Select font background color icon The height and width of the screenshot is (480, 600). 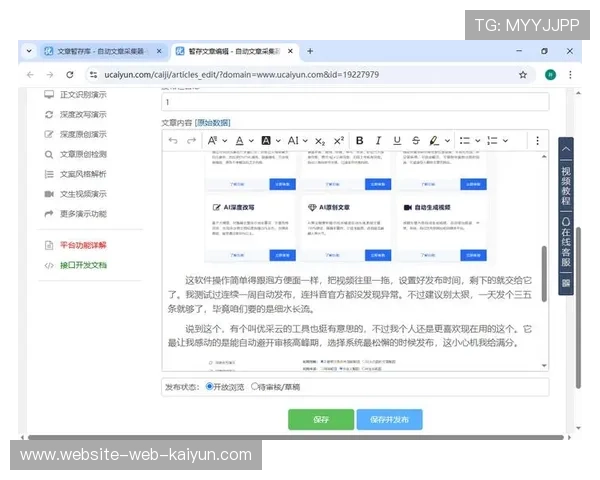pyautogui.click(x=266, y=141)
